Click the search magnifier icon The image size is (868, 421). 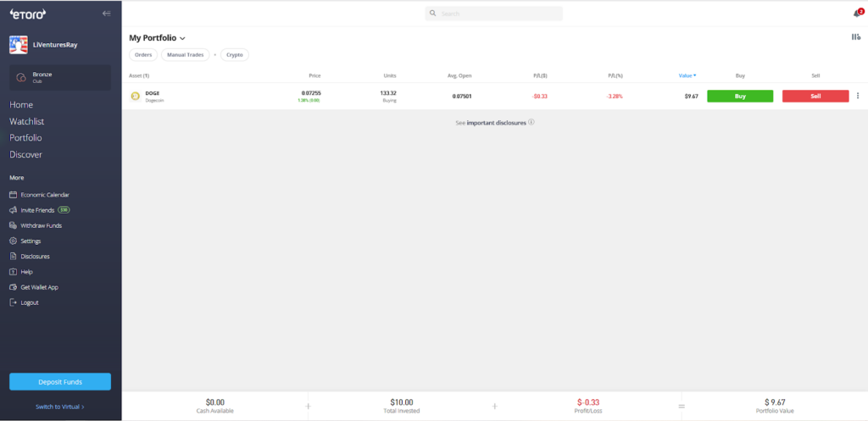coord(433,14)
